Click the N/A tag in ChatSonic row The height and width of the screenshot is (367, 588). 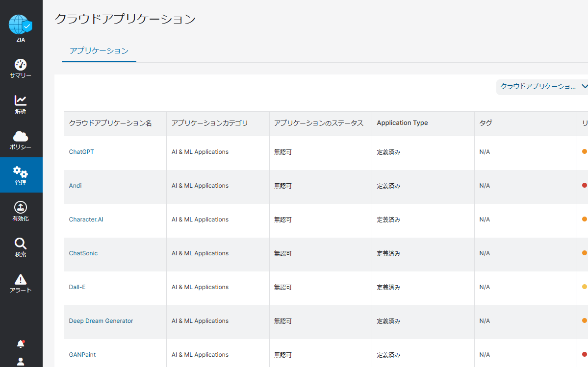[x=485, y=253]
